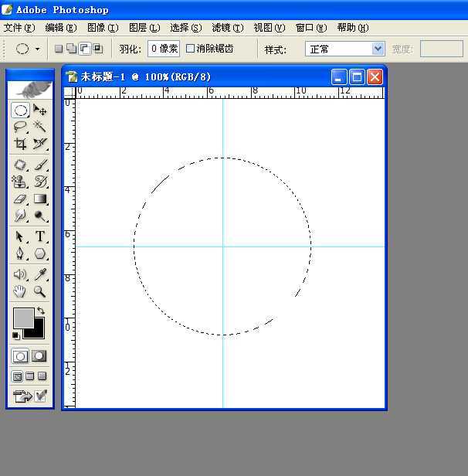Click the foreground color swatch

(x=23, y=318)
